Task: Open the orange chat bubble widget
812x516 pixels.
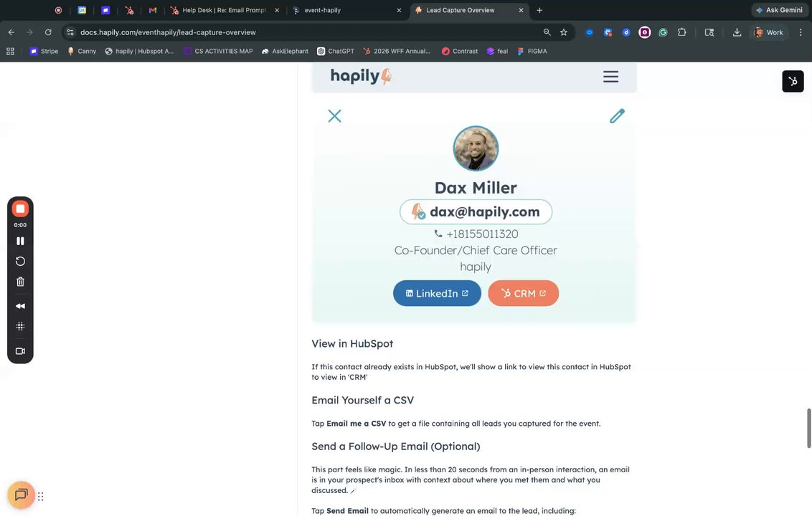Action: (22, 494)
